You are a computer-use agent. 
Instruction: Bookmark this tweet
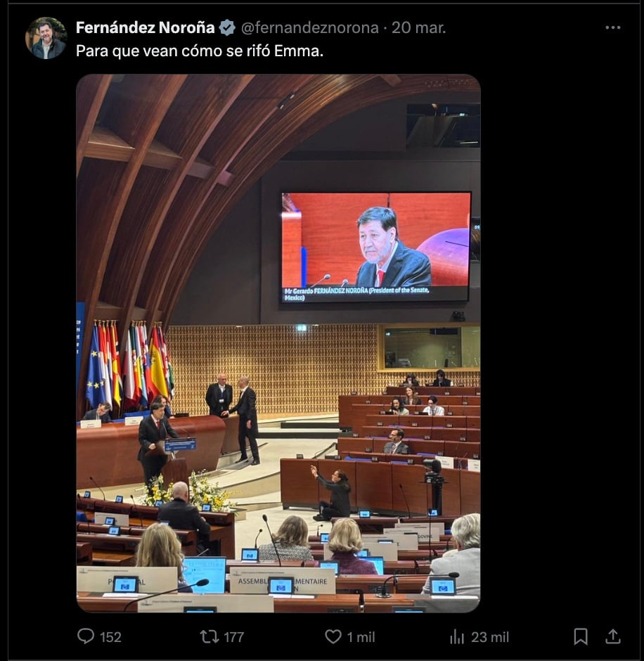(x=581, y=636)
